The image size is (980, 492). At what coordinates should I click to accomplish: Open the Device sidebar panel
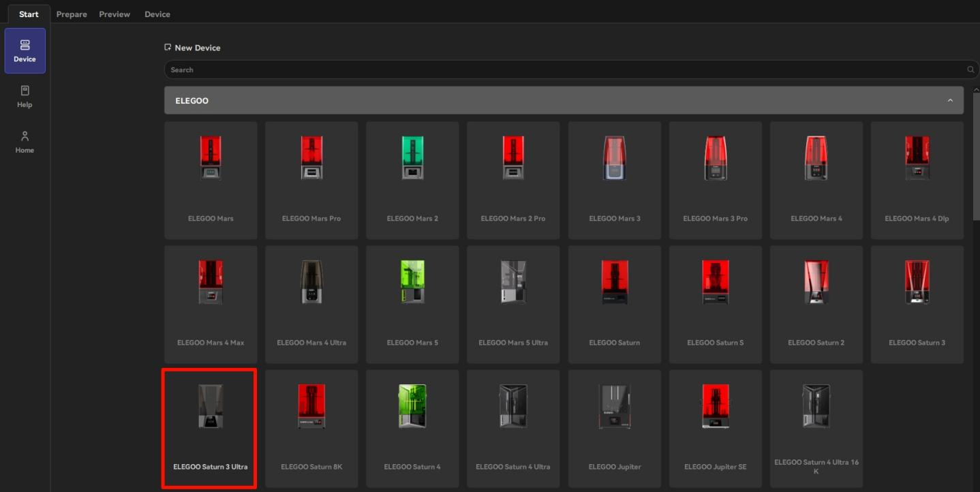point(25,50)
